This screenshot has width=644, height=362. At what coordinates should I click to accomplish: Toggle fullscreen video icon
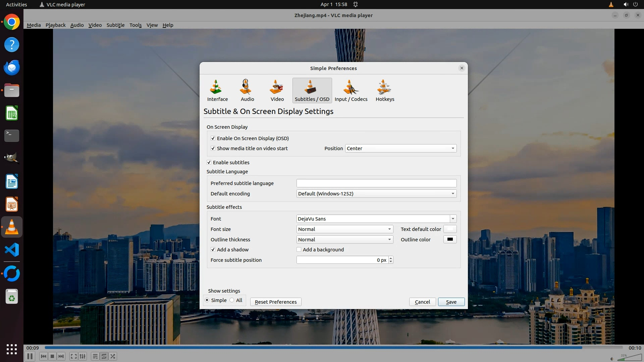point(74,356)
